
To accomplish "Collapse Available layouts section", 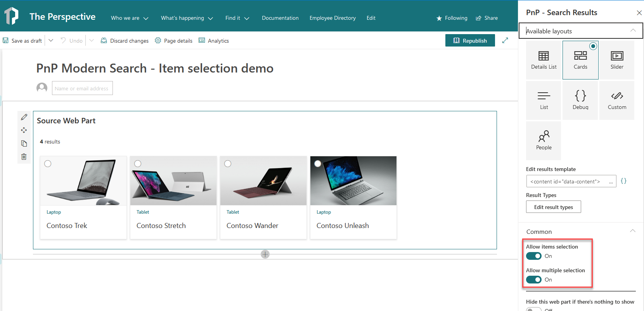I will click(633, 30).
